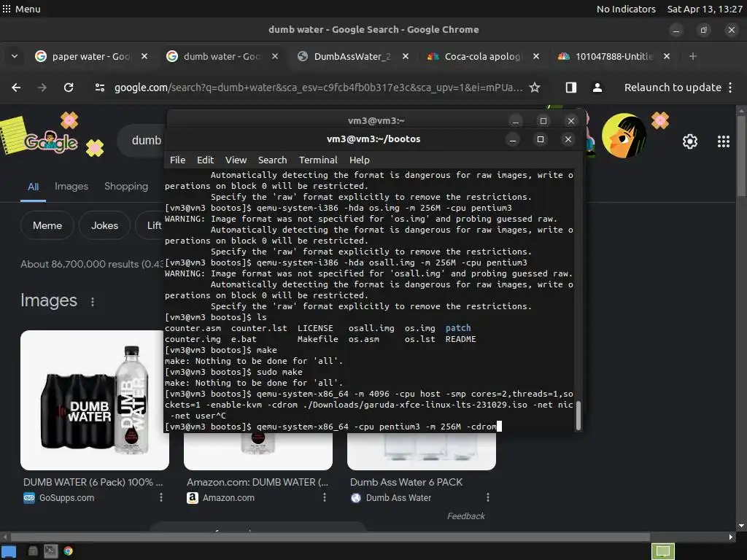Filter results by Jokes chip

click(104, 226)
